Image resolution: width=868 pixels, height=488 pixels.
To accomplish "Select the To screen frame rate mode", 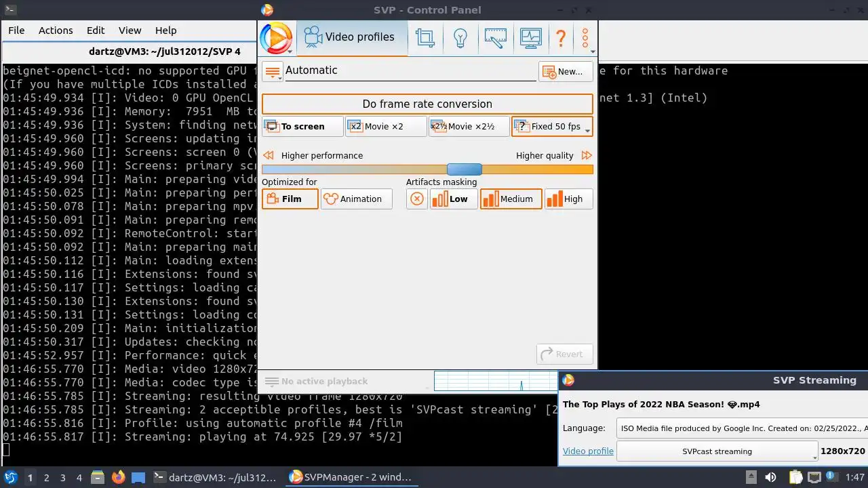I will (x=302, y=126).
